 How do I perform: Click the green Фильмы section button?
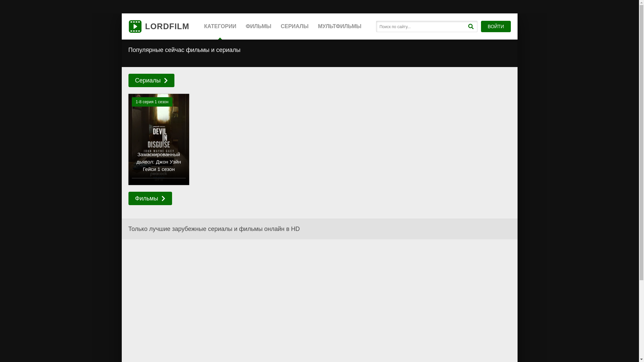point(147,198)
